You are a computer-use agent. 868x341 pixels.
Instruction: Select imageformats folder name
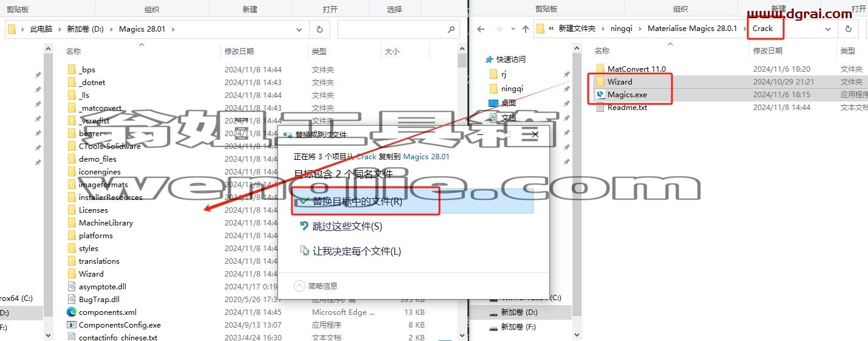[103, 184]
